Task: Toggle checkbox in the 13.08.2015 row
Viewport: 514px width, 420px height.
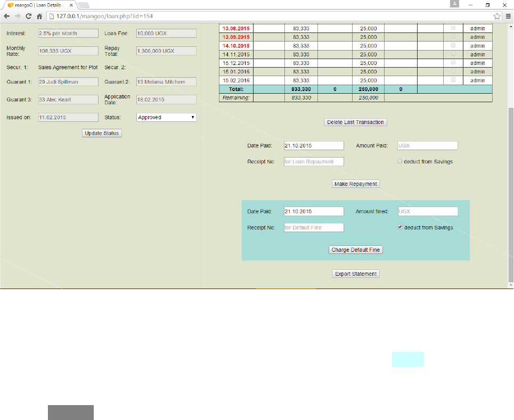Action: pyautogui.click(x=453, y=28)
